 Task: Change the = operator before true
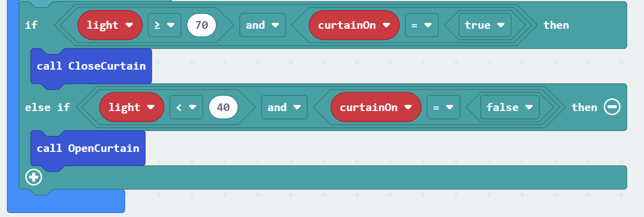(x=422, y=25)
